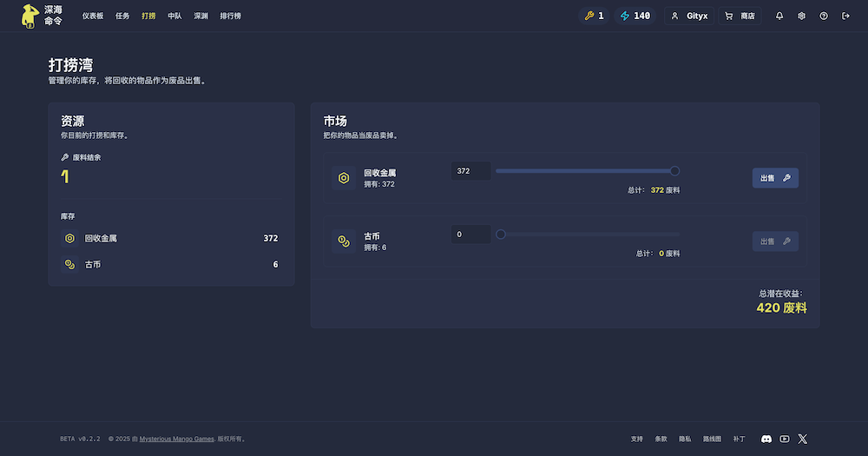
Task: Click the 回收金属 quantity input field
Action: point(470,171)
